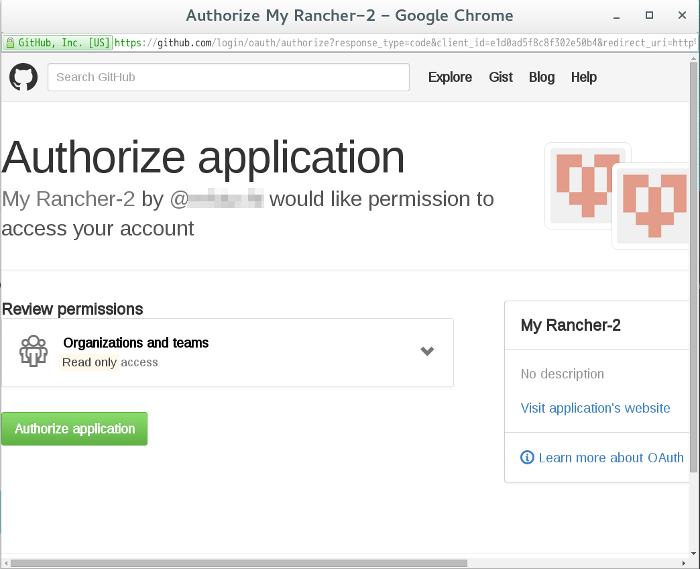Click the 'Review permissions' heading
Screen dimensions: 700x569
point(72,309)
